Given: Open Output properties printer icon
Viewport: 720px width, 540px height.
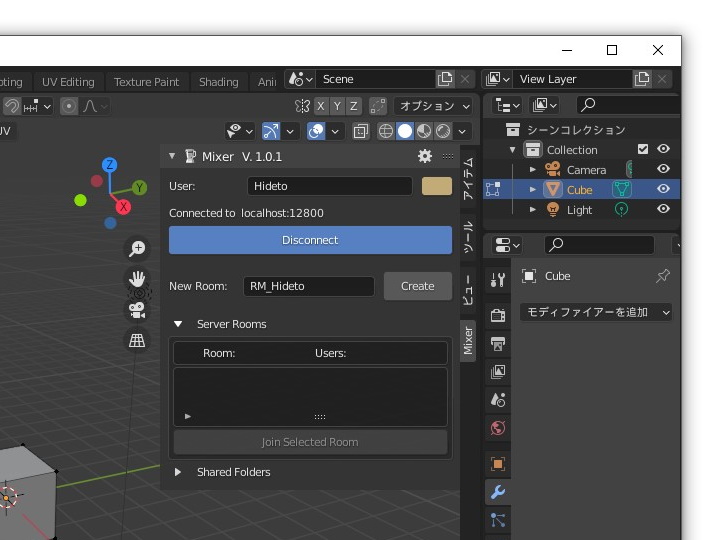Looking at the screenshot, I should pos(498,343).
